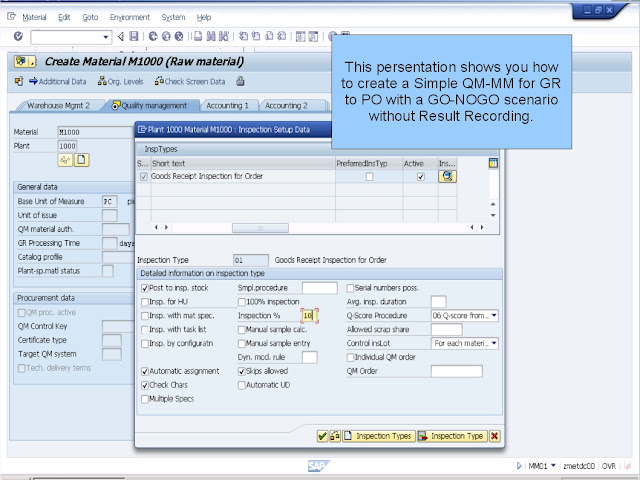The image size is (640, 480).
Task: Enable Insp. with task list checkbox
Action: click(145, 330)
